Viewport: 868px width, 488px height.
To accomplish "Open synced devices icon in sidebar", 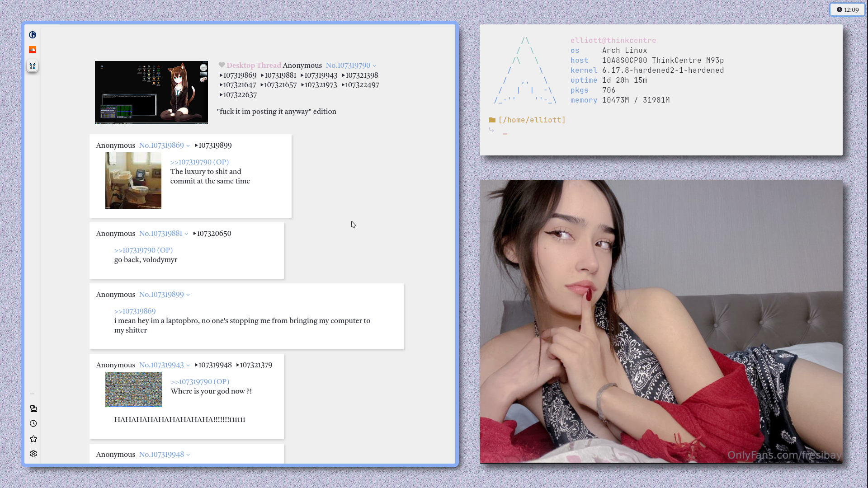I will (x=33, y=408).
